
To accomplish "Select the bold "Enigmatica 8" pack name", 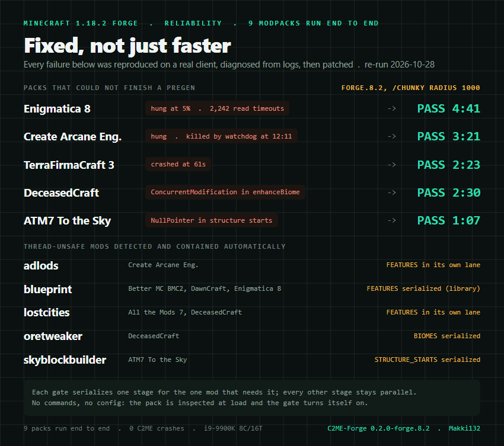I will click(57, 109).
